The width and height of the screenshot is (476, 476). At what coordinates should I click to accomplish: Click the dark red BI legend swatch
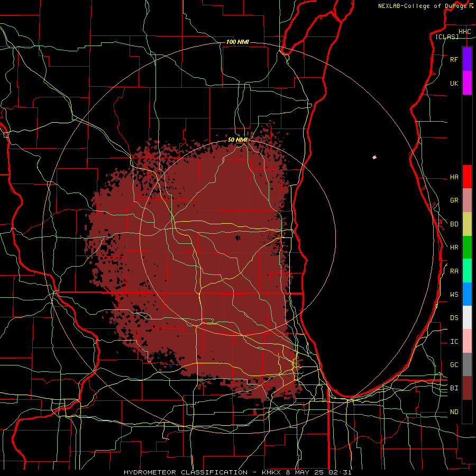[467, 388]
